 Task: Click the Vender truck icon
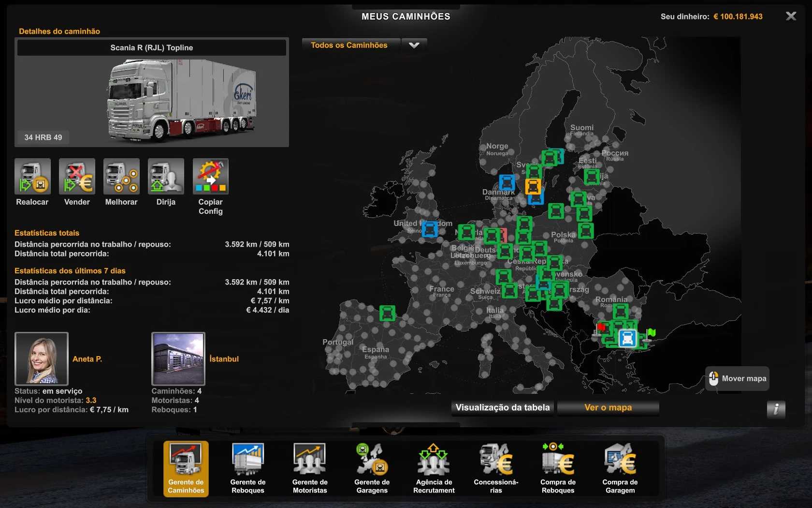click(x=77, y=177)
